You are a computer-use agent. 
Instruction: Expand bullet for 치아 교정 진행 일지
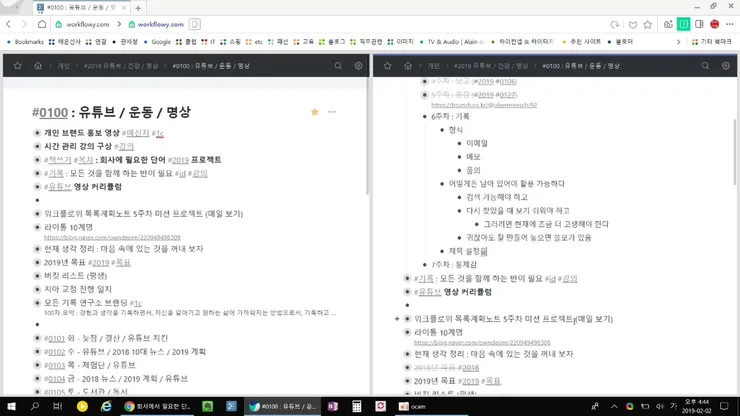(x=37, y=289)
